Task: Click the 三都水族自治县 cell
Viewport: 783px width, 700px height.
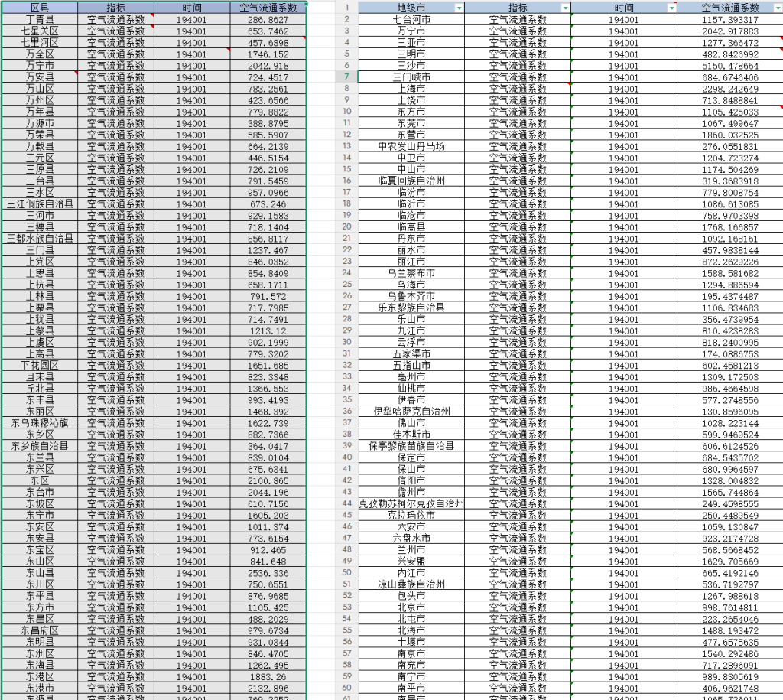Action: click(x=40, y=239)
